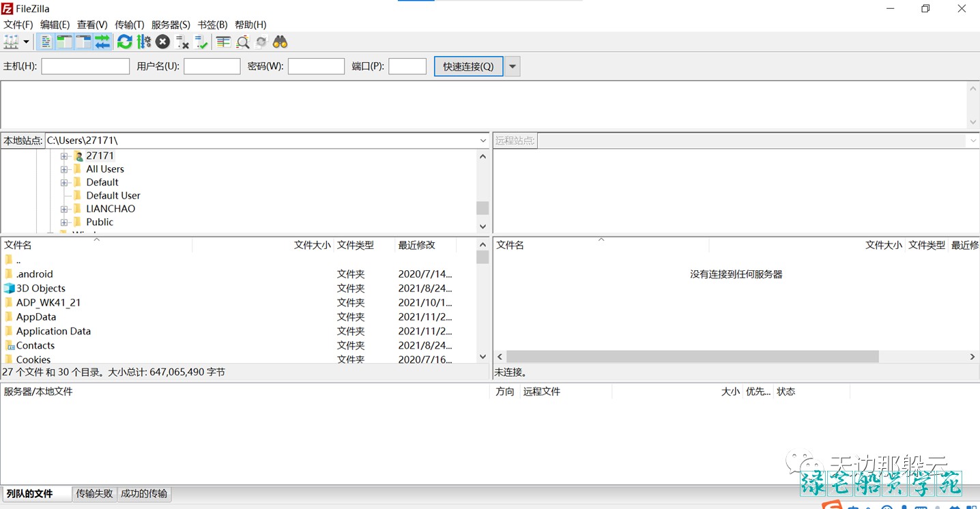Select Default User in the tree
Viewport: 980px width, 509px height.
[113, 195]
